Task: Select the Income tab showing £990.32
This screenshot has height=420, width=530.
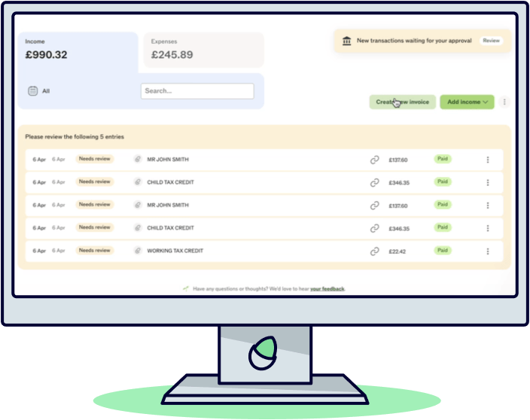Action: point(78,53)
